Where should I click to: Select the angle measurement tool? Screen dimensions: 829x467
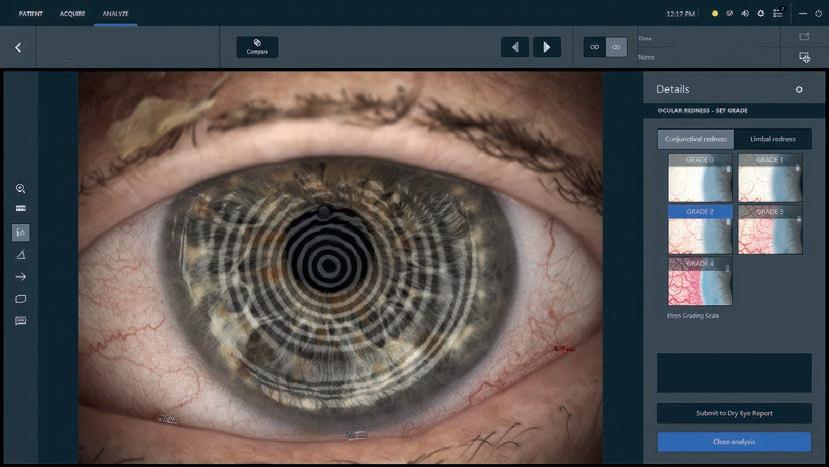point(21,255)
